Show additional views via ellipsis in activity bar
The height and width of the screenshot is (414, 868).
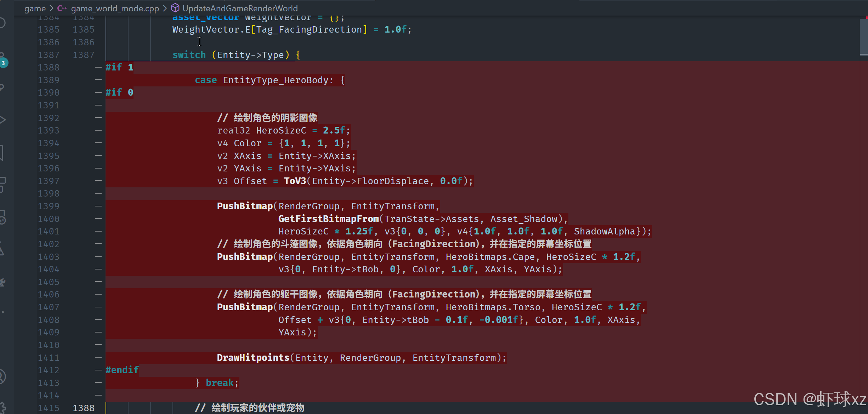pos(3,312)
